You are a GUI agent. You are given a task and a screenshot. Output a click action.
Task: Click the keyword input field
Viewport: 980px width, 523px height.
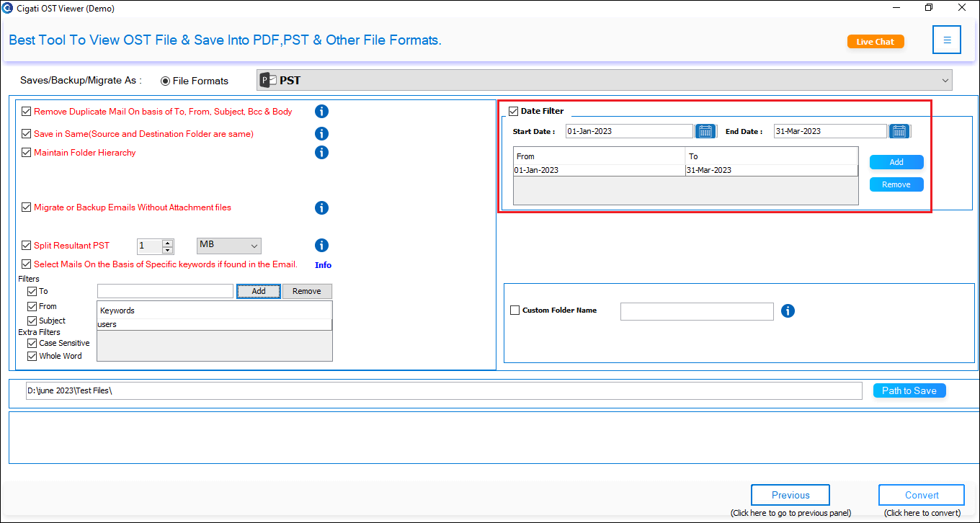(x=165, y=291)
